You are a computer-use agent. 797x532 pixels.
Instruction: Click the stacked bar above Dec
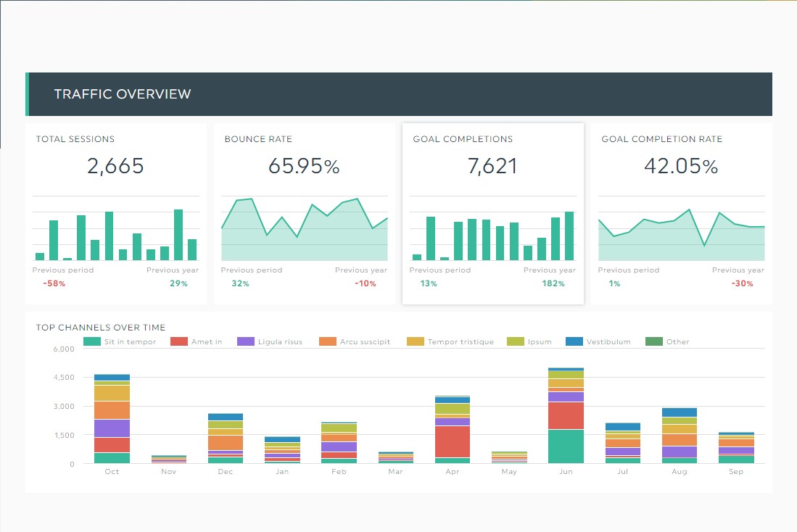coord(225,439)
